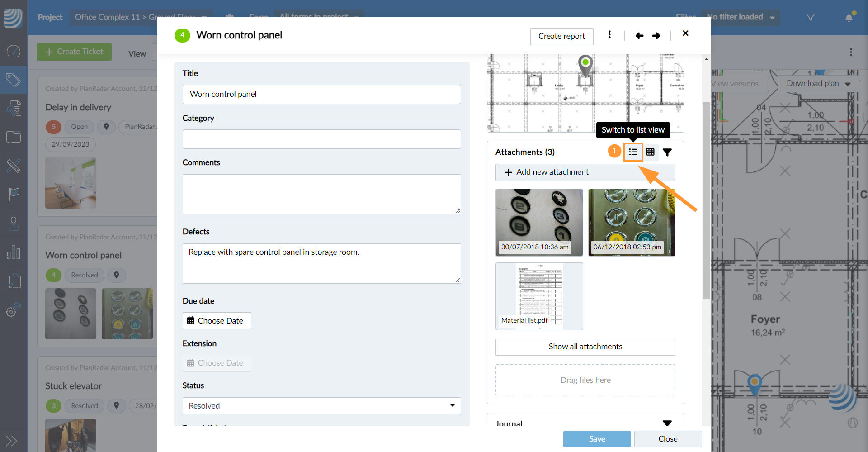Image resolution: width=868 pixels, height=452 pixels.
Task: Open the Material list.pdf attachment
Action: pos(539,296)
